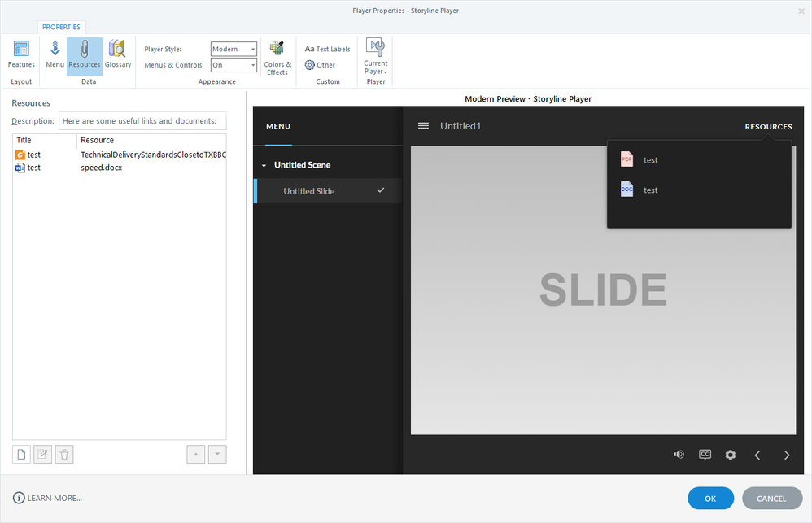The image size is (812, 523).
Task: Select TechnicalDeliveryStandards resource file name
Action: [153, 155]
